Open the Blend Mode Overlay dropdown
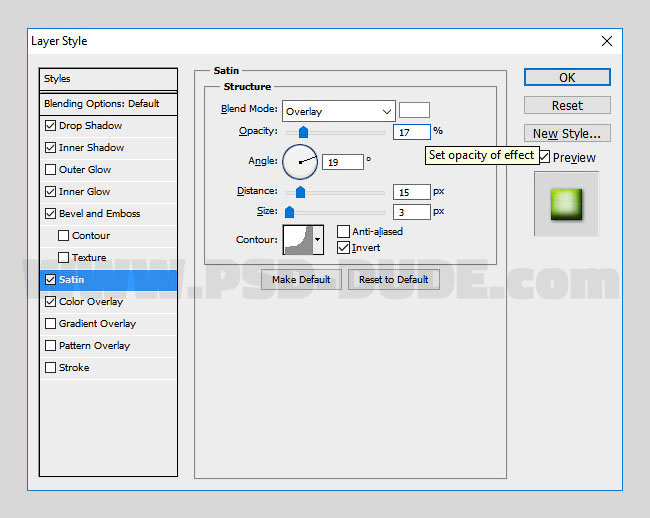This screenshot has height=518, width=650. (339, 111)
